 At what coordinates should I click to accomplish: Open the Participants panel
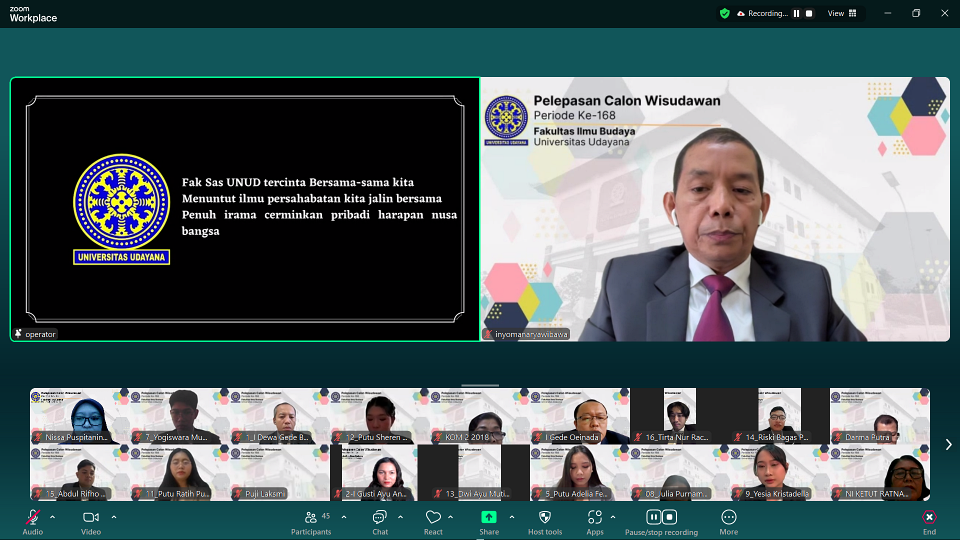[311, 522]
